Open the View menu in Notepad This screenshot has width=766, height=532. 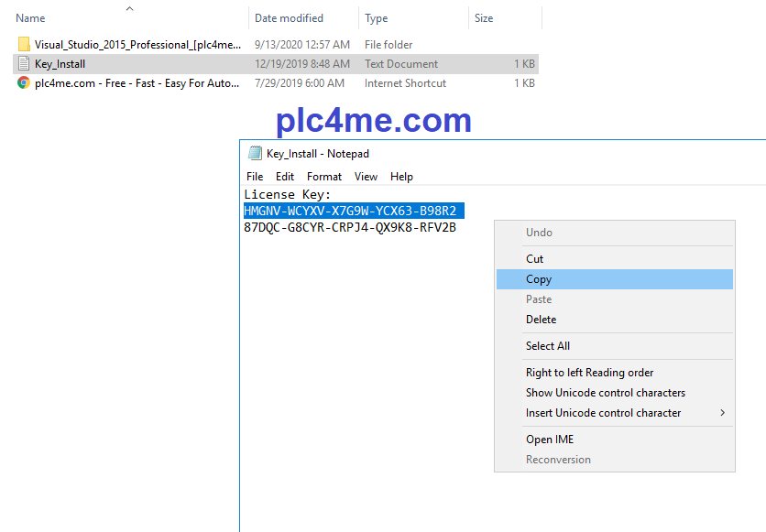click(366, 177)
